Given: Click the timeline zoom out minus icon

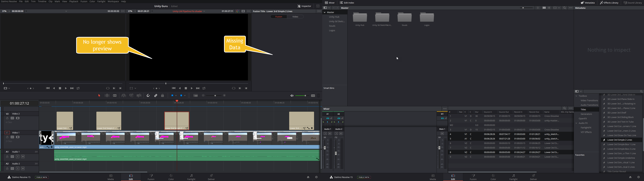Looking at the screenshot, I should [203, 96].
